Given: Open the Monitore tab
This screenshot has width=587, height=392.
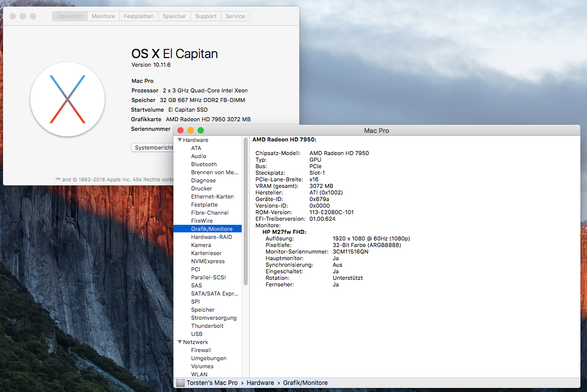Looking at the screenshot, I should click(103, 16).
